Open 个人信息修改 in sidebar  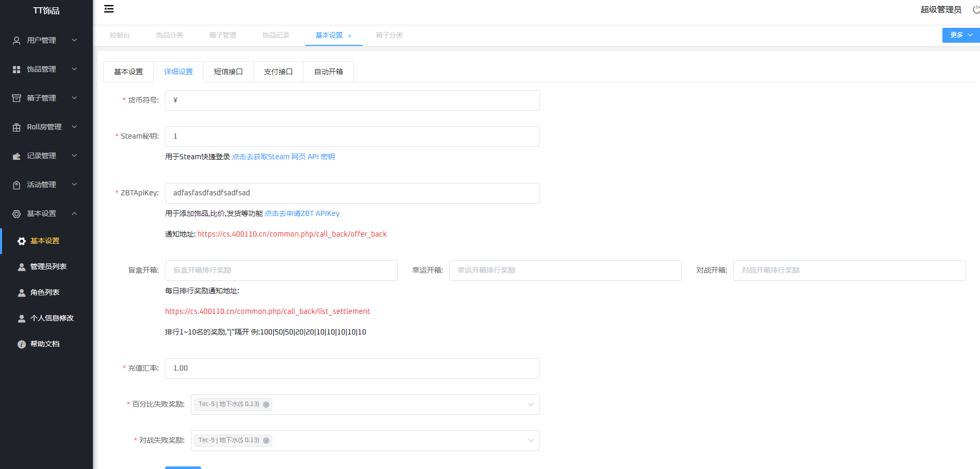(52, 318)
